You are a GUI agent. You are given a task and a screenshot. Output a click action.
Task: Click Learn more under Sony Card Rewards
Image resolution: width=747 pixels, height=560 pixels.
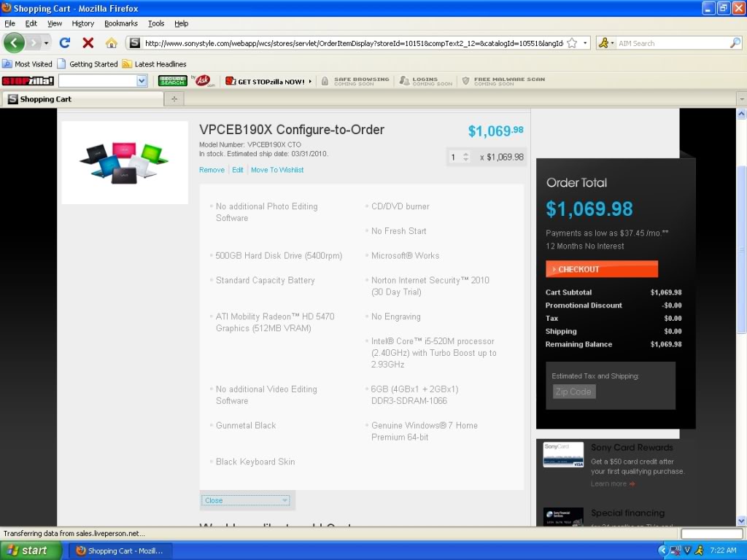pos(613,484)
